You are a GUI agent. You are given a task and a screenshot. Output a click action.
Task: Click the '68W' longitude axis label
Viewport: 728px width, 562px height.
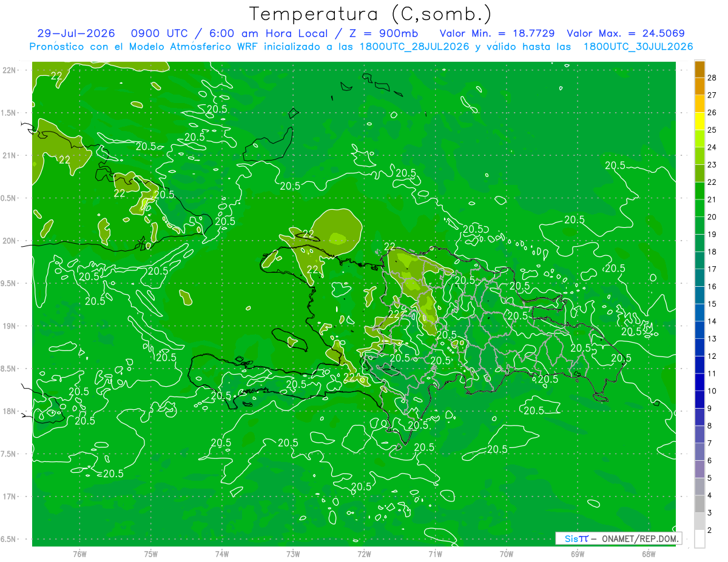(649, 554)
